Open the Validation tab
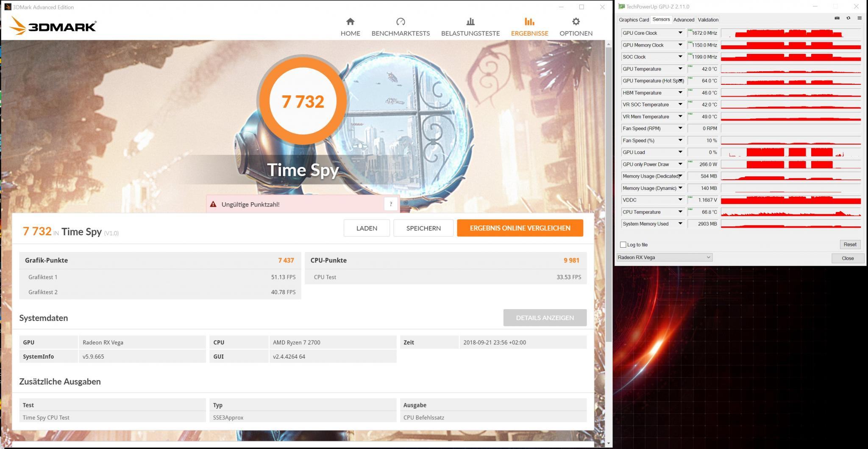This screenshot has height=449, width=868. tap(708, 20)
